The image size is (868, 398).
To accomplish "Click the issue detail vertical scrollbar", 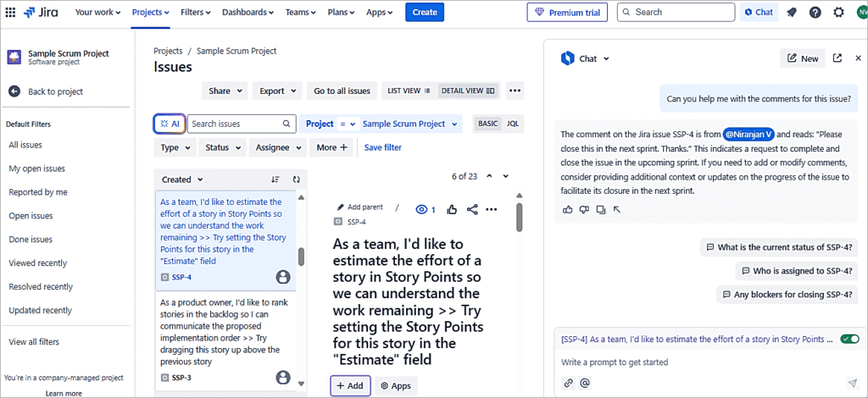I will coord(520,217).
